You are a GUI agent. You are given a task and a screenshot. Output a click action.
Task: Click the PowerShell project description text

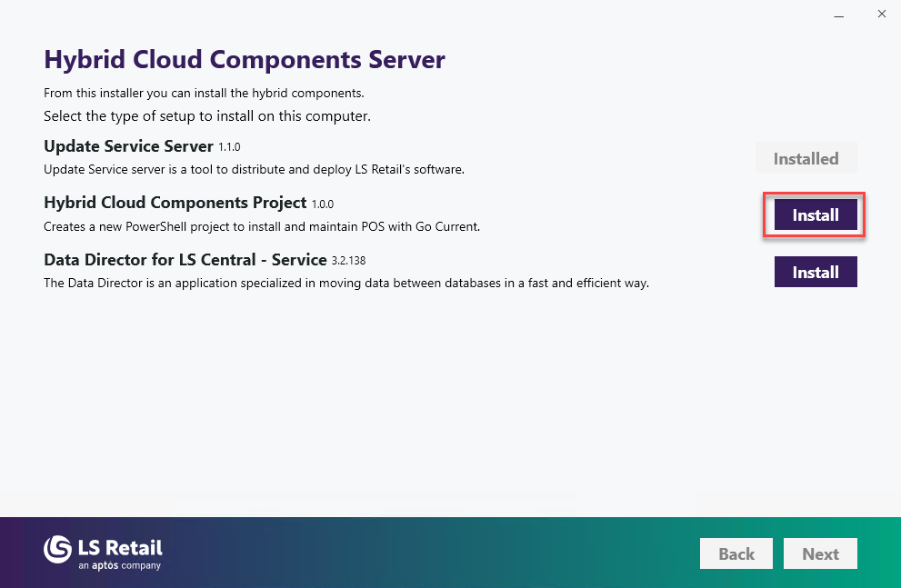(262, 225)
